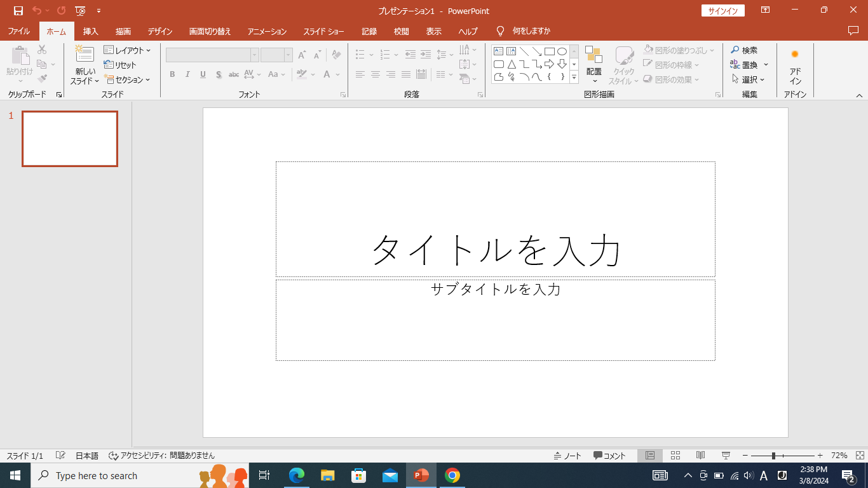The width and height of the screenshot is (868, 488).
Task: Click the Arrange (配置) icon
Action: tap(593, 55)
